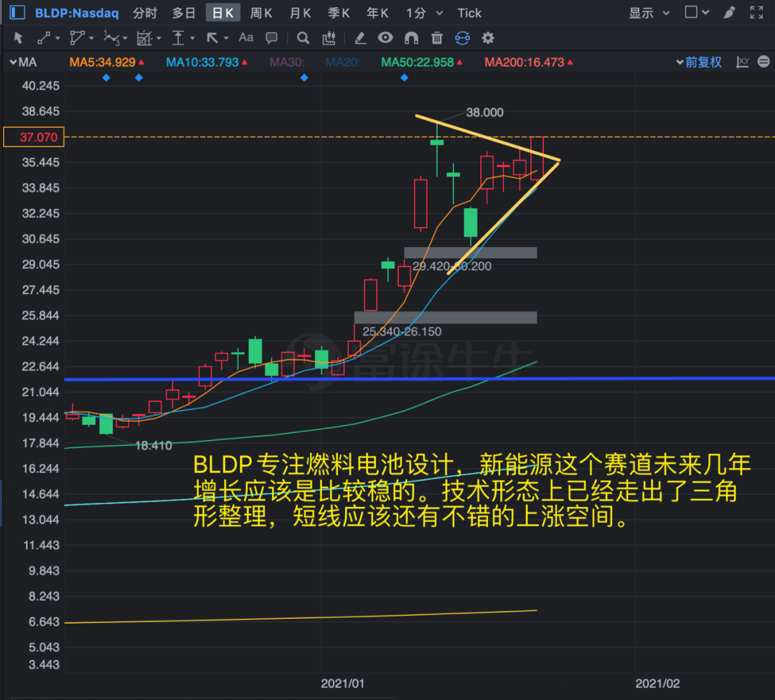Expand the 1分 minute interval dropdown
Viewport: 775px width, 700px height.
coord(425,13)
